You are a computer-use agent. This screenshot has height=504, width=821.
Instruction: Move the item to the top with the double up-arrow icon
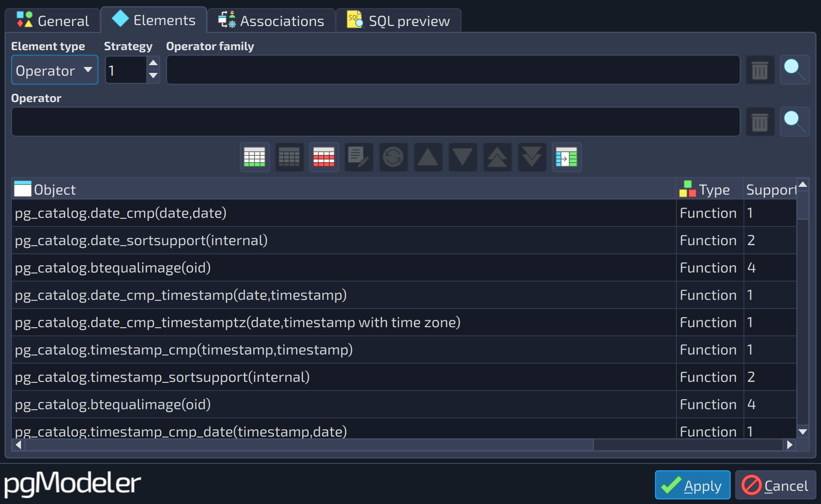coord(497,157)
